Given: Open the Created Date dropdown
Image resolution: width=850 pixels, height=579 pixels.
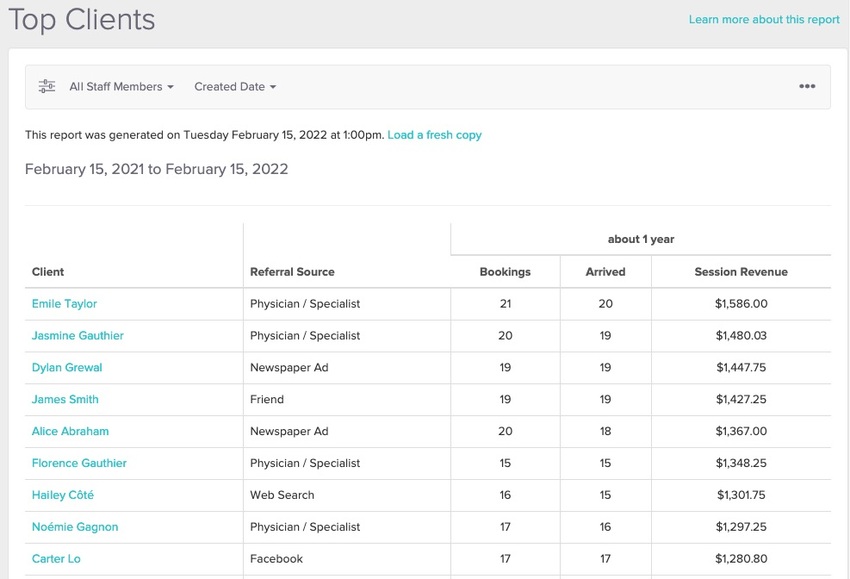Looking at the screenshot, I should coord(235,87).
